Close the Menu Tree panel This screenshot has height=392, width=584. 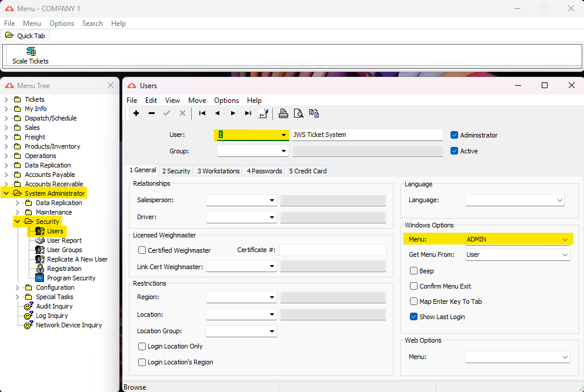coord(111,85)
